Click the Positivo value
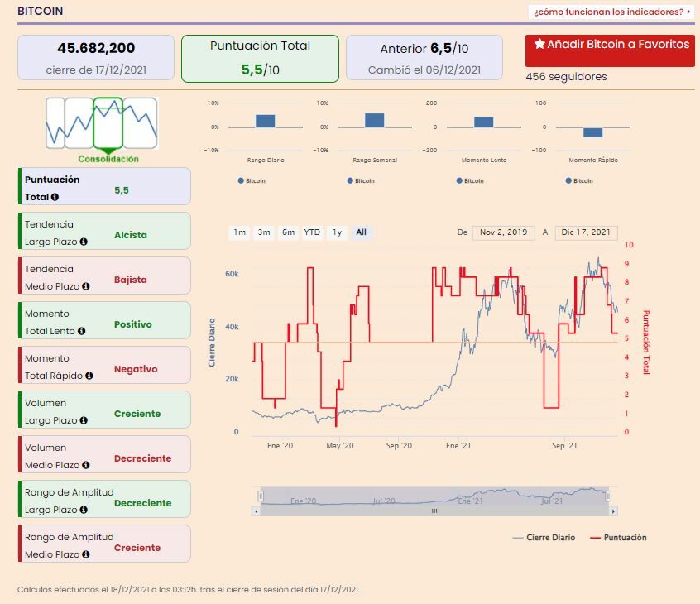700x604 pixels. (133, 324)
